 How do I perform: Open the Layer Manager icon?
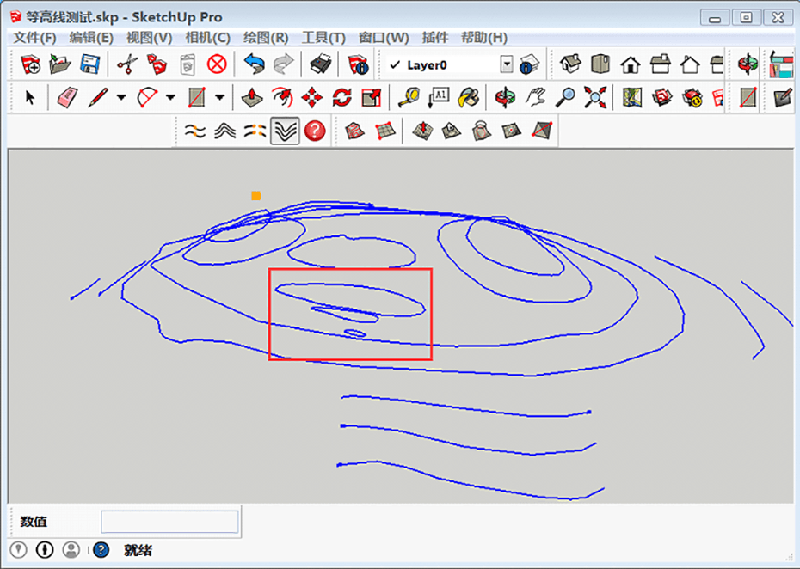(x=529, y=65)
